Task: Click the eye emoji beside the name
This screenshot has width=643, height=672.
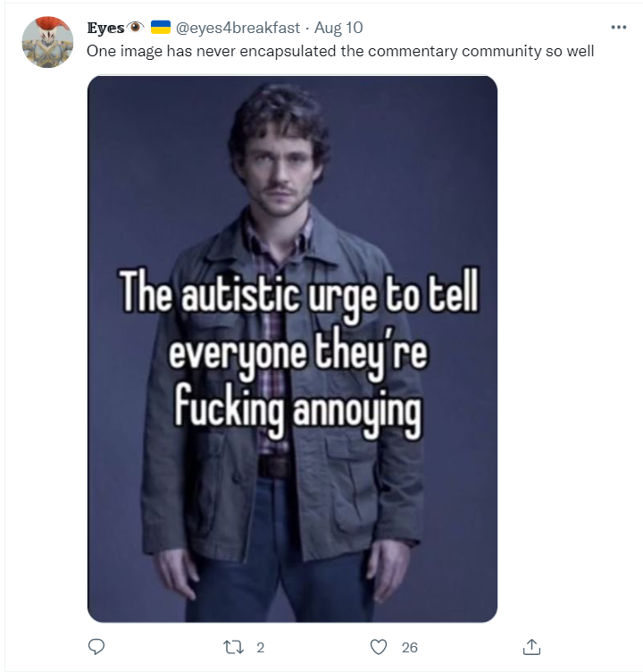Action: [135, 28]
